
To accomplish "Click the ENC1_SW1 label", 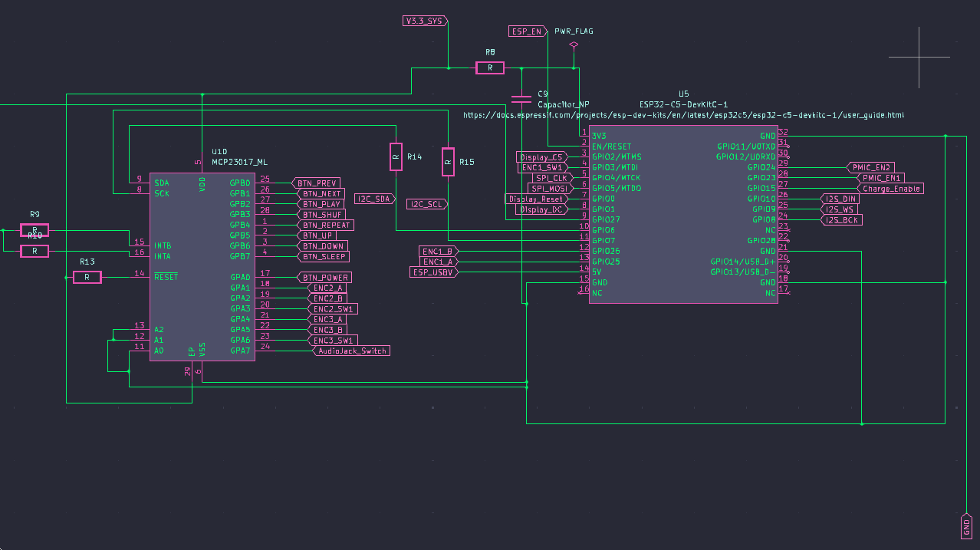I will pos(544,167).
